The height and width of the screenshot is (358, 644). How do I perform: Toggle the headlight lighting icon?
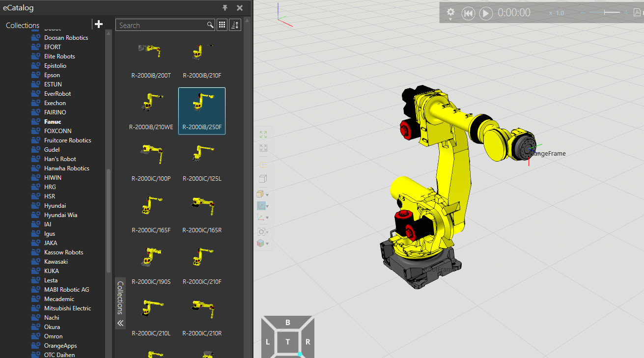(263, 164)
